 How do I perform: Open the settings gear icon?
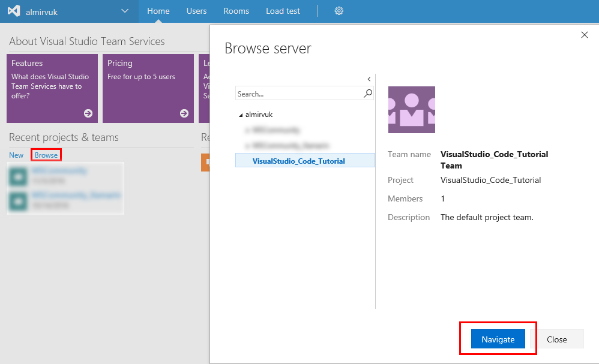[339, 11]
